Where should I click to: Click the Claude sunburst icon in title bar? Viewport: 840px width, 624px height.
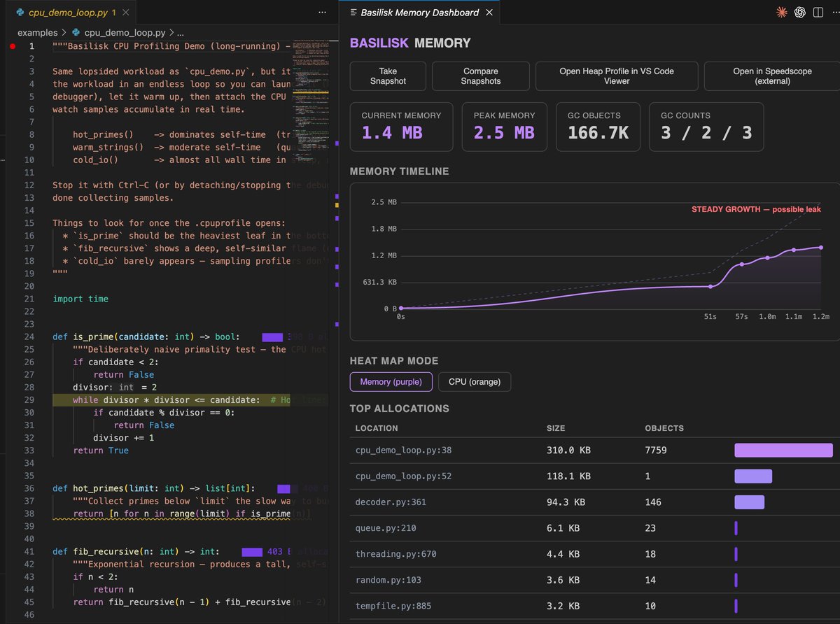point(782,12)
